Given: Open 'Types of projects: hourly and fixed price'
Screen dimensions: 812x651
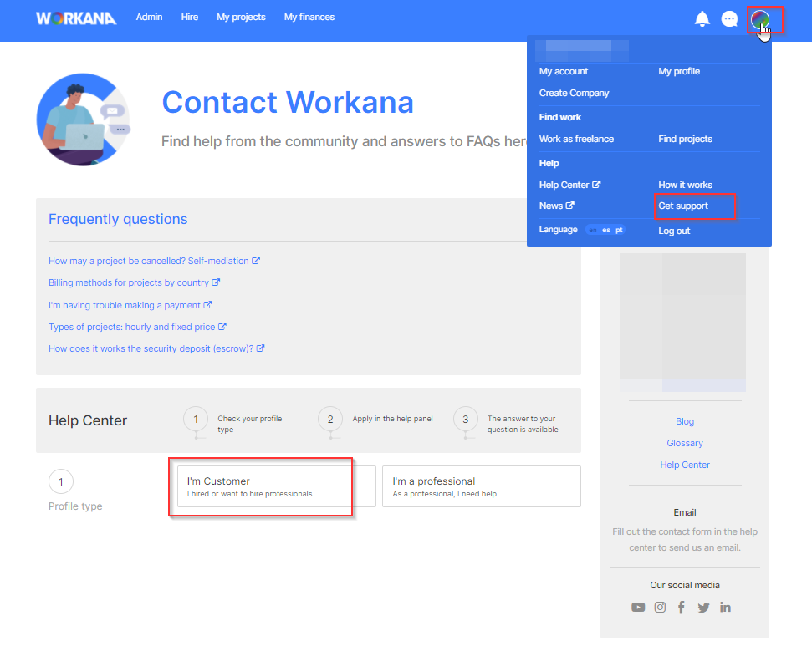Looking at the screenshot, I should pos(137,327).
